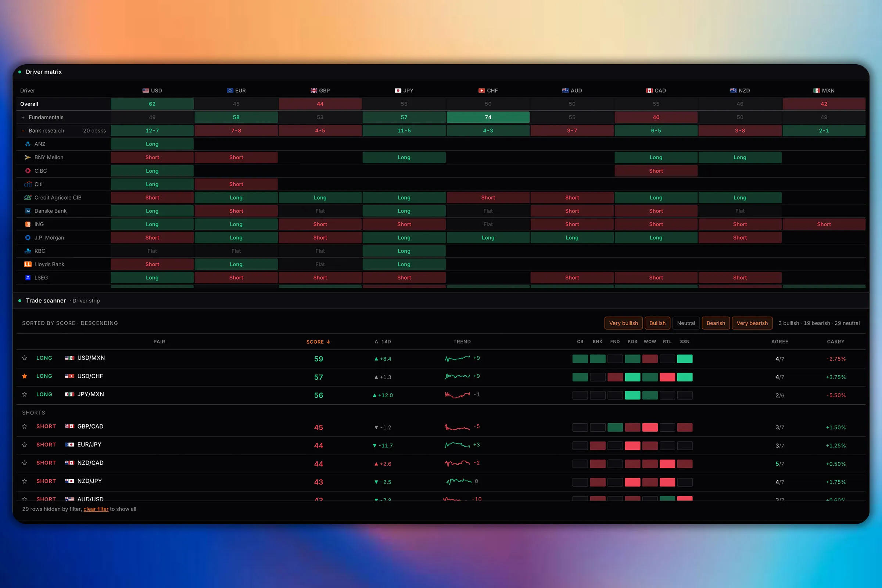Click the EUR/JPY trend sparkline
This screenshot has width=882, height=588.
click(x=457, y=445)
